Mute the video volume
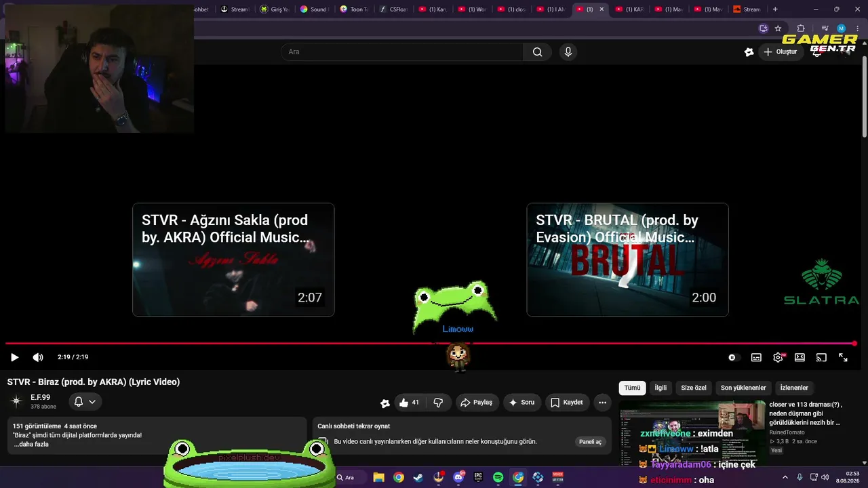This screenshot has width=868, height=488. coord(38,357)
